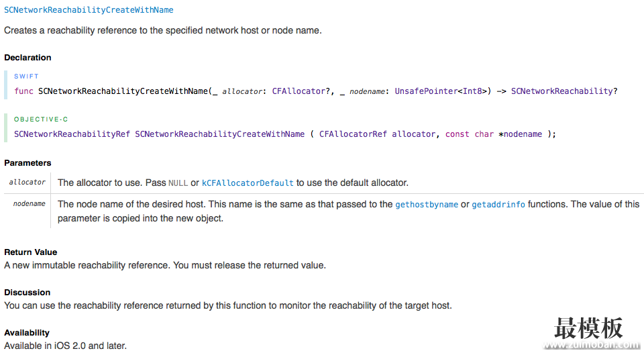Open the getaddrinfo function link
The height and width of the screenshot is (353, 644).
498,204
